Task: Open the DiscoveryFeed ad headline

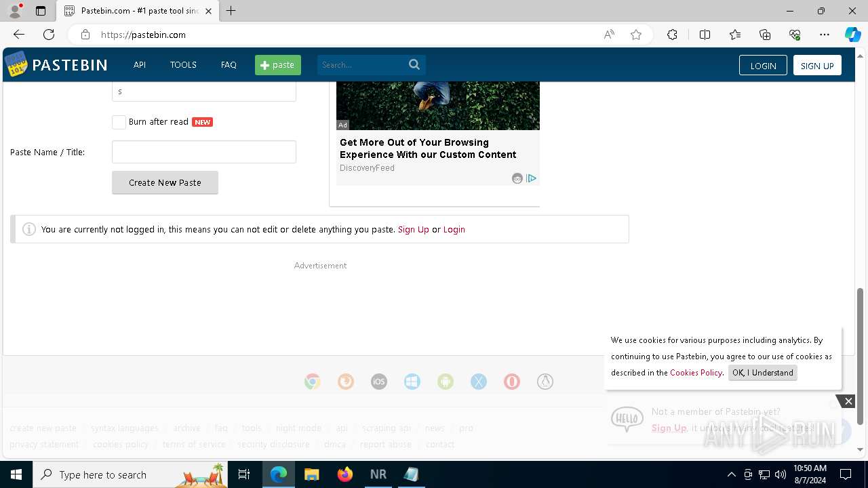Action: pos(428,148)
